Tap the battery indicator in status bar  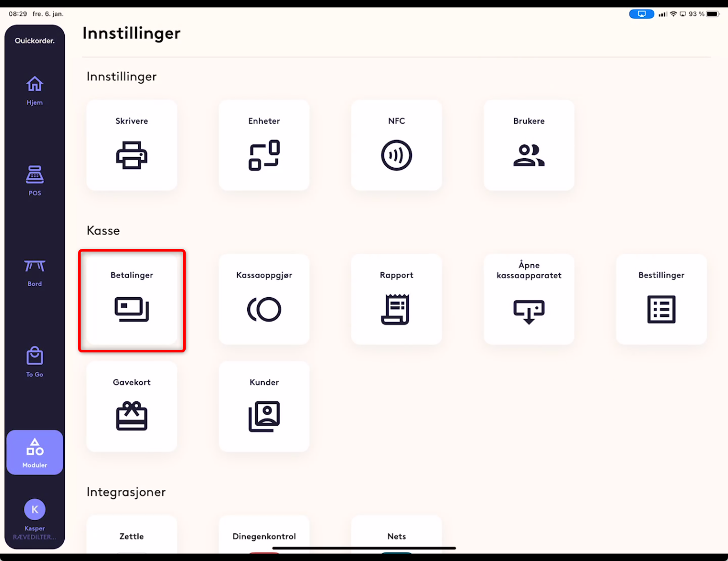point(713,14)
